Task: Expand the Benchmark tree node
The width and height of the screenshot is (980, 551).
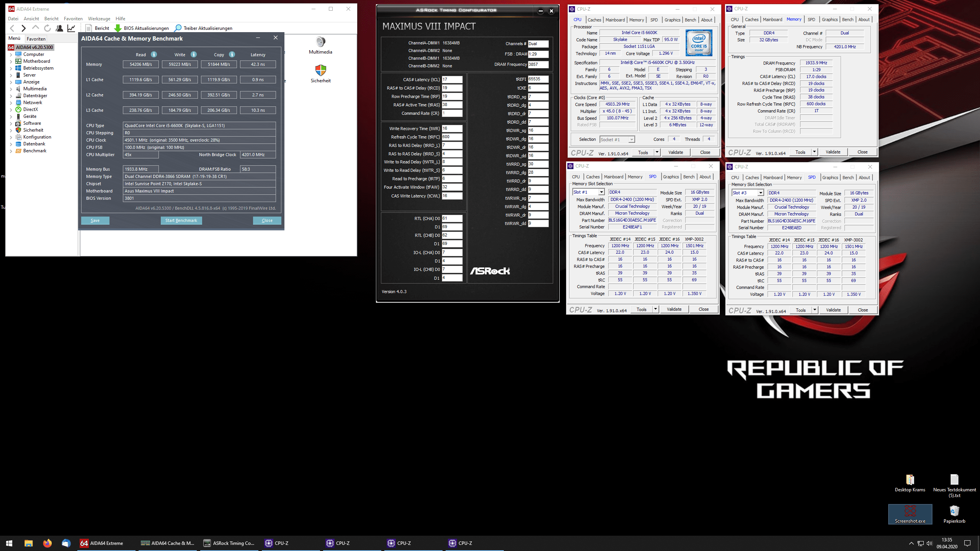Action: click(11, 151)
